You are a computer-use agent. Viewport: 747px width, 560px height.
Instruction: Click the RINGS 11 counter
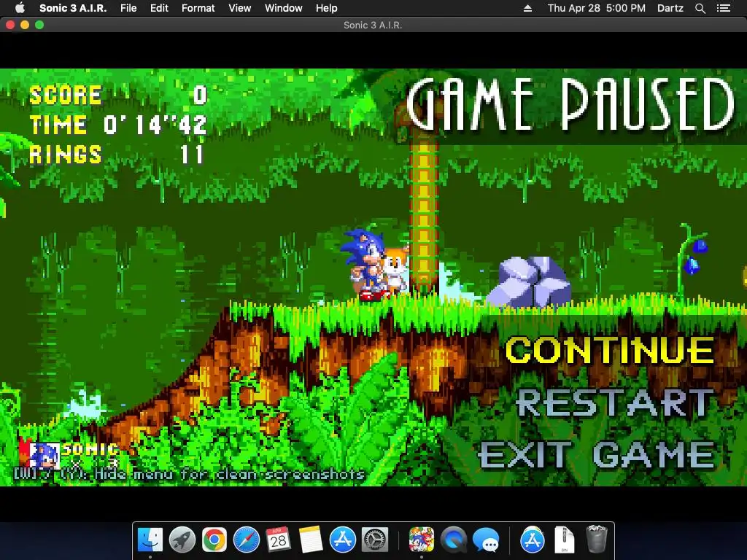point(117,155)
